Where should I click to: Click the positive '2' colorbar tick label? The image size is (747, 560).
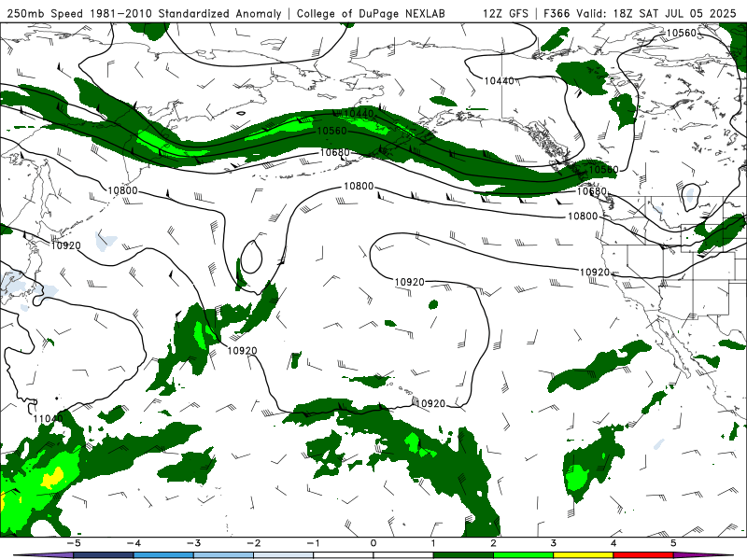(x=494, y=543)
